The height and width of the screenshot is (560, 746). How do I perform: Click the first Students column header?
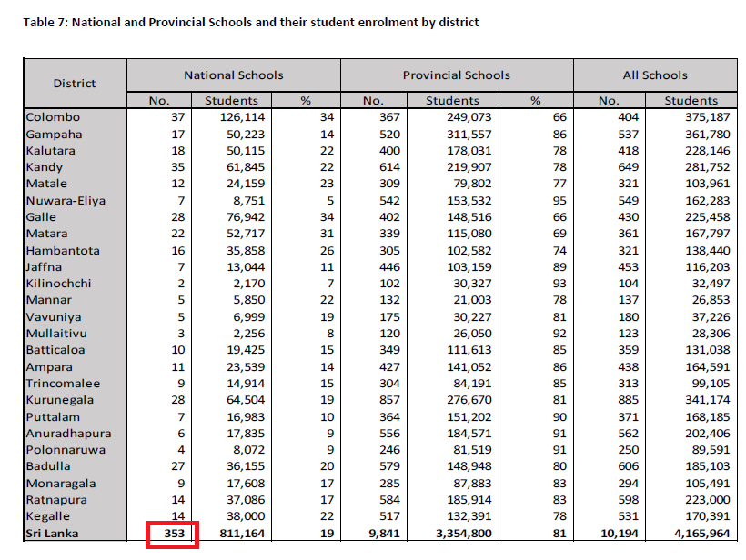click(230, 100)
